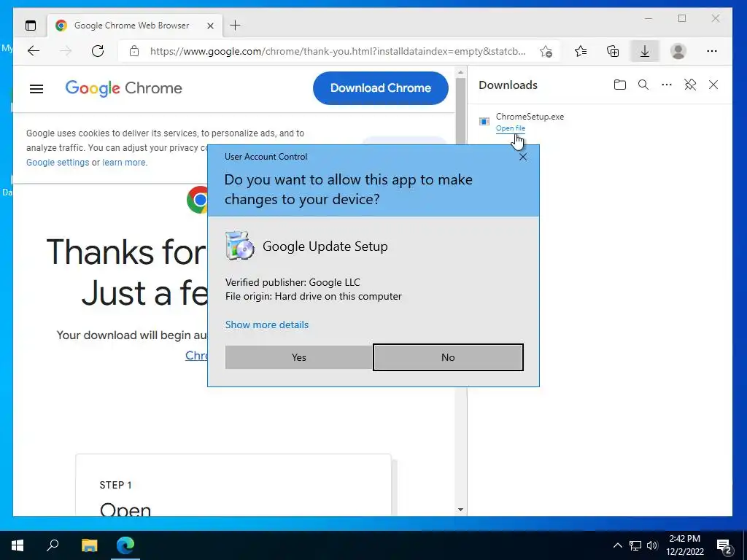Click the Google Chrome logo
747x560 pixels.
coord(124,88)
